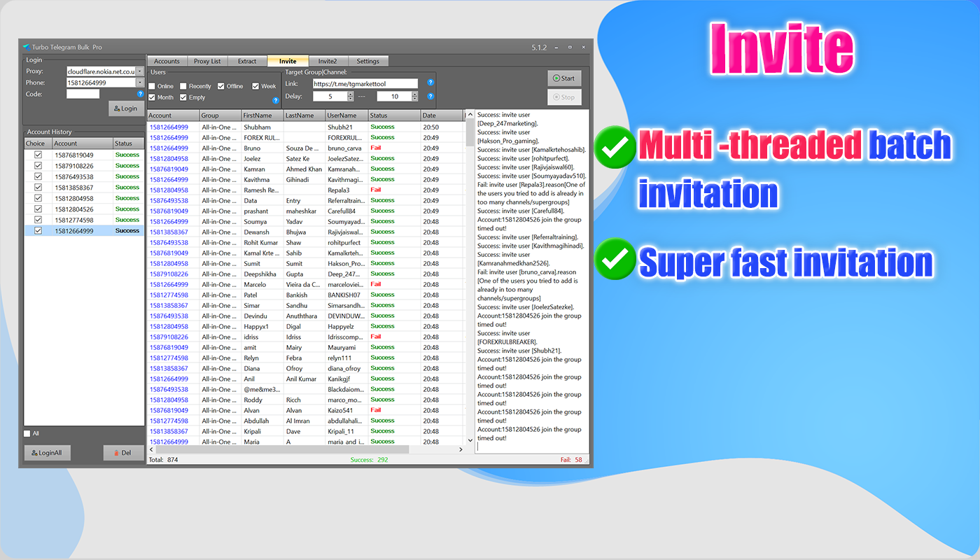The width and height of the screenshot is (980, 560).
Task: Sort invite table by the Date column header
Action: (x=441, y=115)
